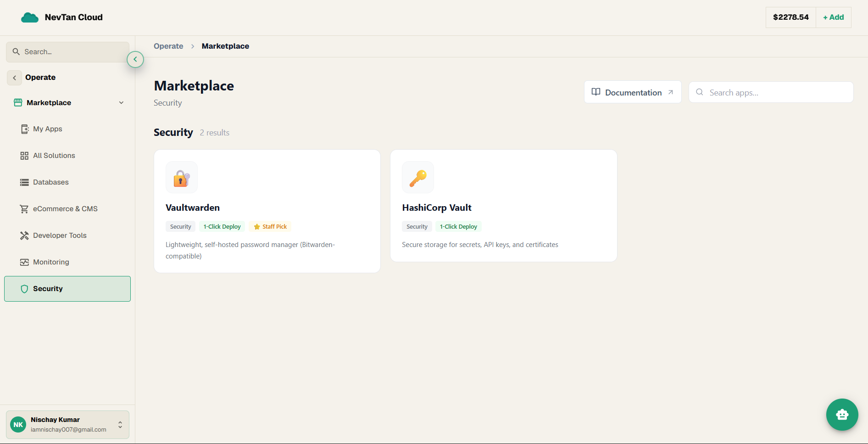Click HashiCorp Vault's Security tag

pos(417,227)
